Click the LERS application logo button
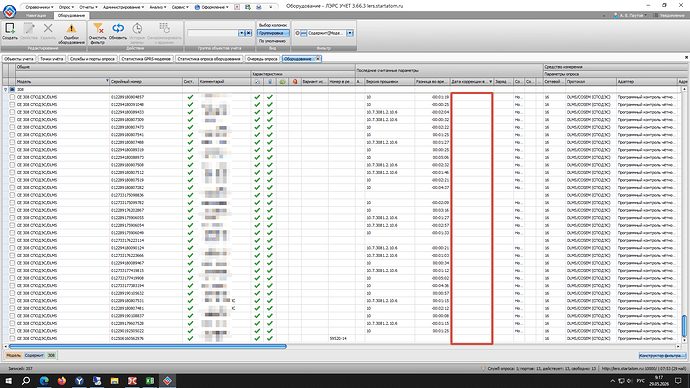 click(x=9, y=11)
